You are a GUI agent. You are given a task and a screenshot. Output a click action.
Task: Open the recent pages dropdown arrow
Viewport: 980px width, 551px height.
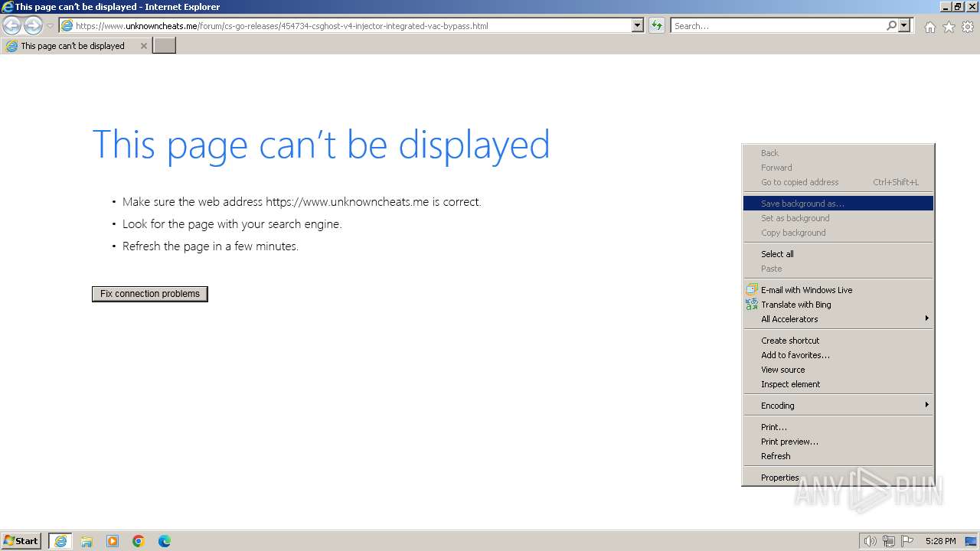pos(50,26)
